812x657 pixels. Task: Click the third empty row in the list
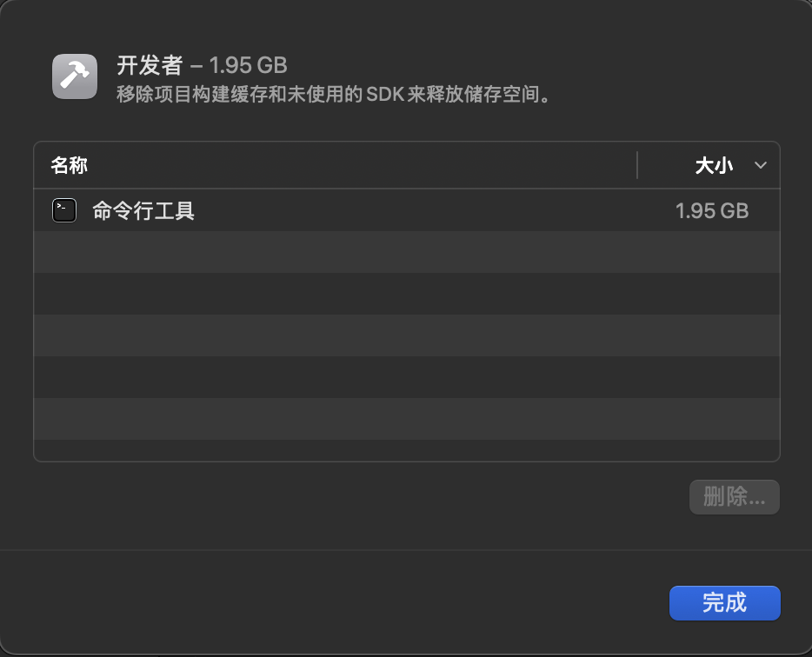click(x=406, y=335)
